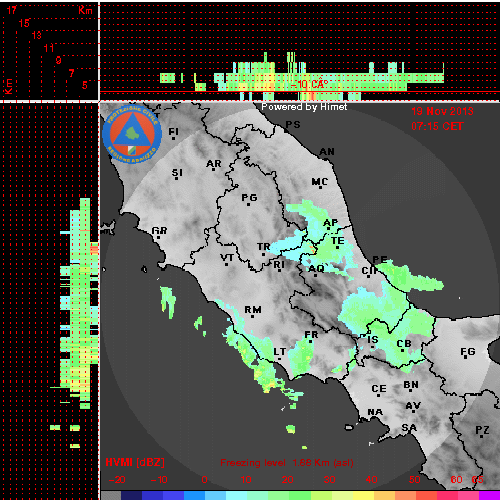Screen dimensions: 500x500
Task: Click the AP city label
Action: (331, 222)
